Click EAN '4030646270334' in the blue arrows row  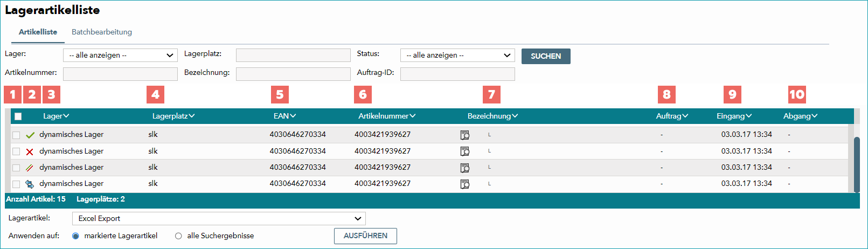[297, 183]
